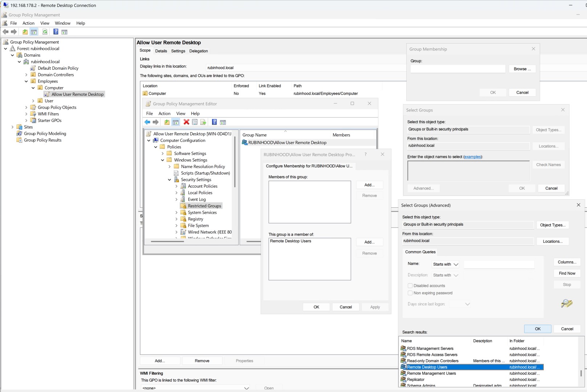Click OK in Select Groups (Advanced) dialog

[538, 329]
